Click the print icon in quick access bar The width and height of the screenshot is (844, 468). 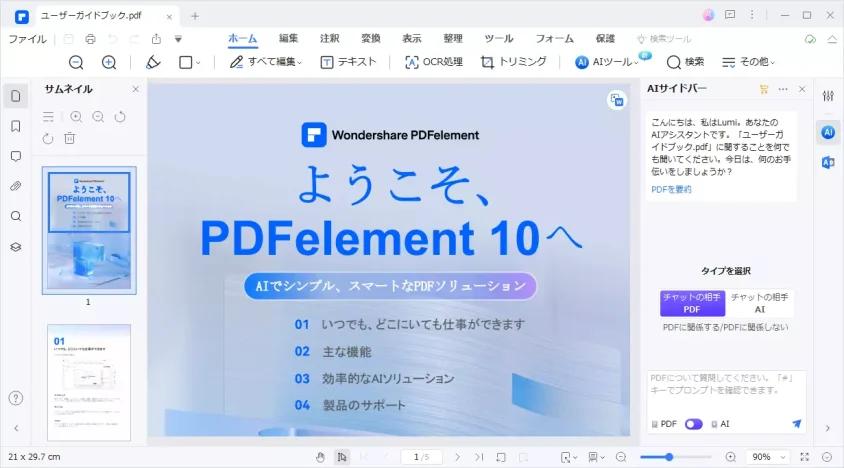pyautogui.click(x=90, y=39)
